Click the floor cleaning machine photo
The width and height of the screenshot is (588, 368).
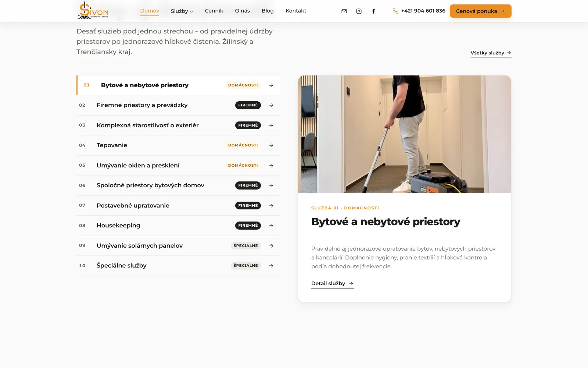pyautogui.click(x=404, y=134)
